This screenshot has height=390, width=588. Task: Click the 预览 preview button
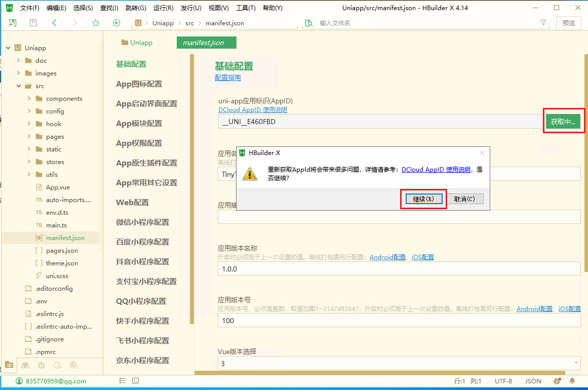[568, 23]
